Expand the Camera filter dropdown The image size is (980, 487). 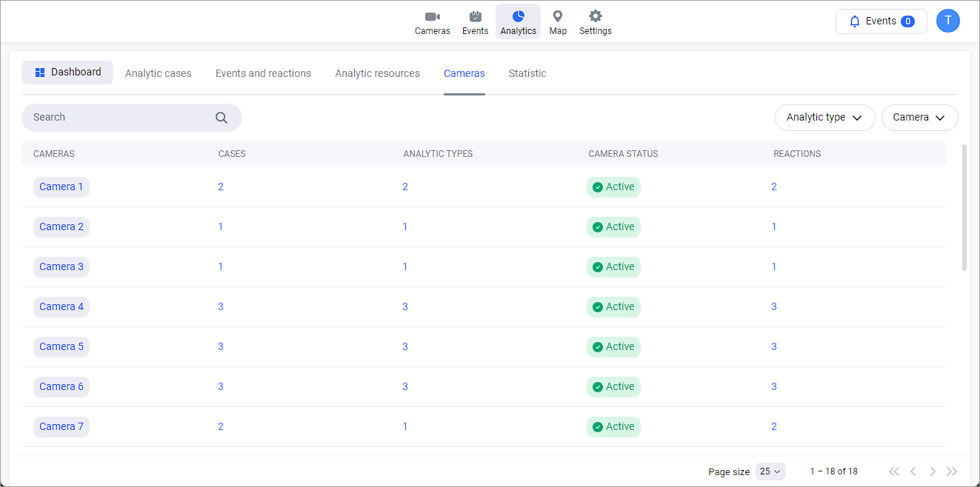tap(919, 118)
